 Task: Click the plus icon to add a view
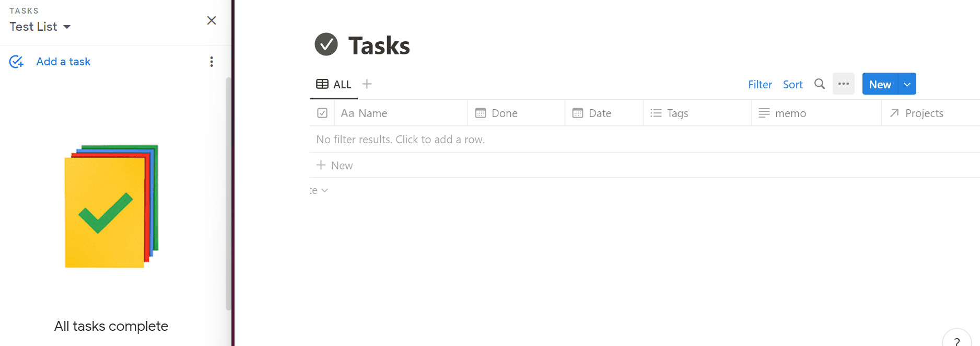pyautogui.click(x=367, y=84)
